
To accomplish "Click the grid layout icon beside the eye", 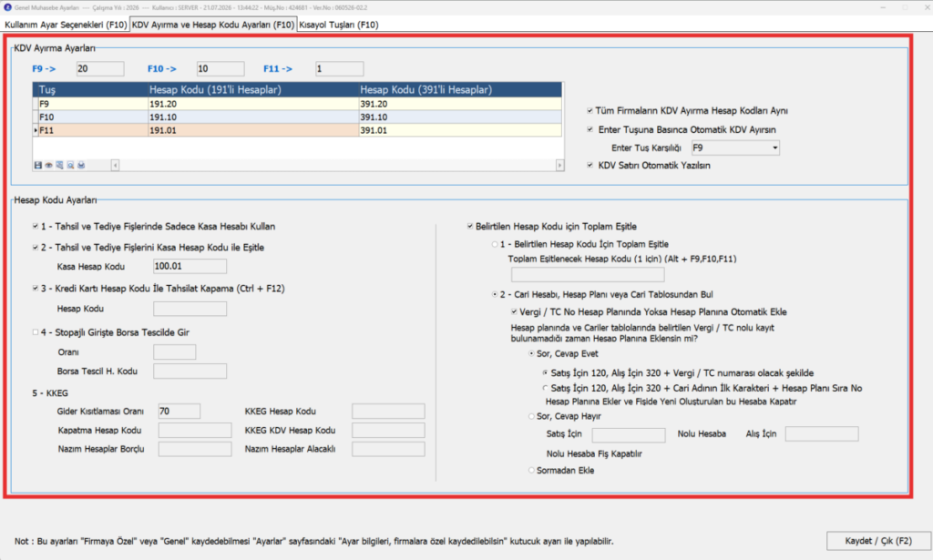I will pos(59,165).
